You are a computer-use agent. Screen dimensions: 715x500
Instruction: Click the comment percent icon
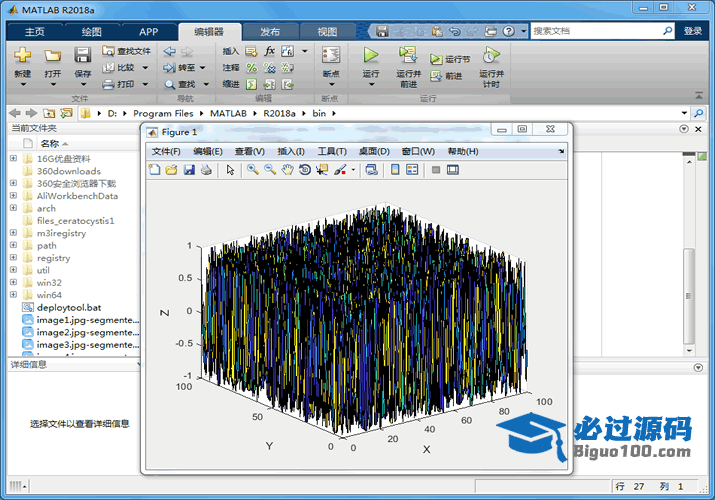pos(252,68)
